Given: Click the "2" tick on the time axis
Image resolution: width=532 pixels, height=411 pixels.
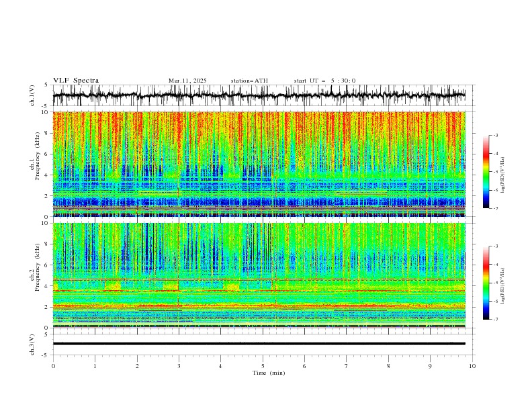Looking at the screenshot, I should coord(137,366).
